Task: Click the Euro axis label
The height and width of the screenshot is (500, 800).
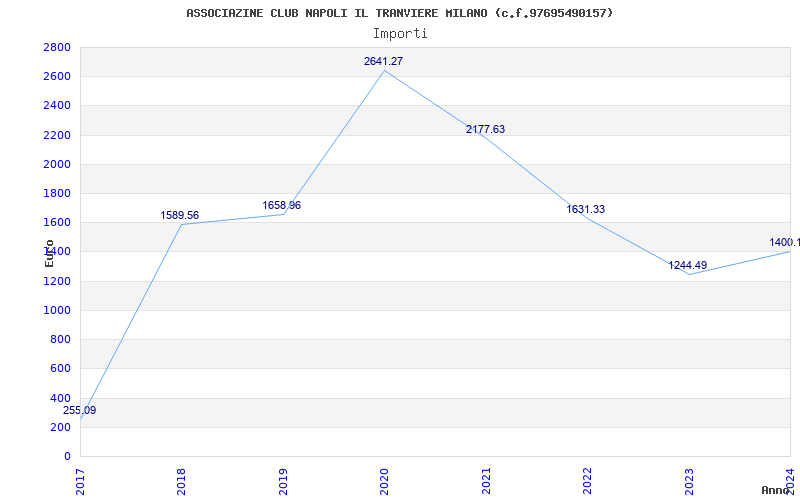Action: click(x=49, y=253)
